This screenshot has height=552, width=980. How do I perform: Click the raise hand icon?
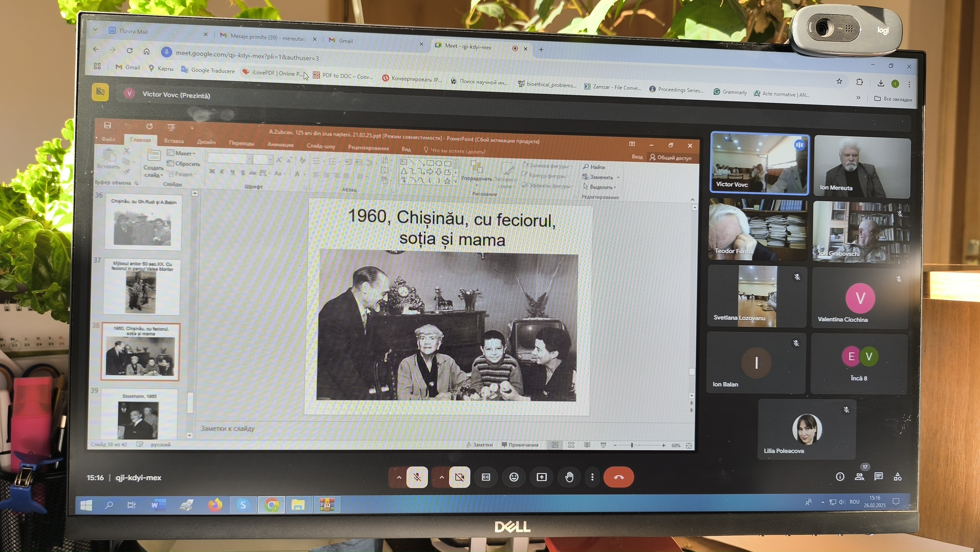pos(569,477)
